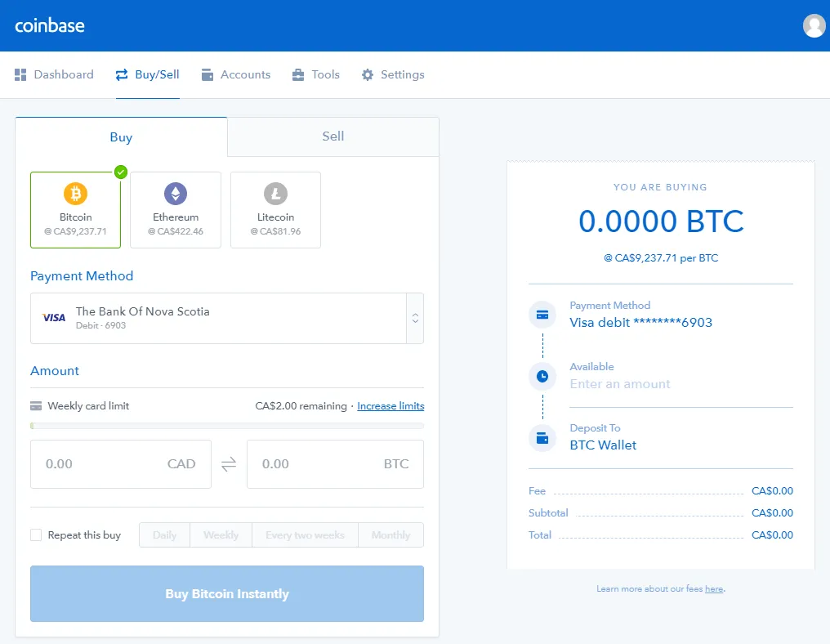This screenshot has height=644, width=830.
Task: Click the Litecoin coin icon
Action: 275,194
